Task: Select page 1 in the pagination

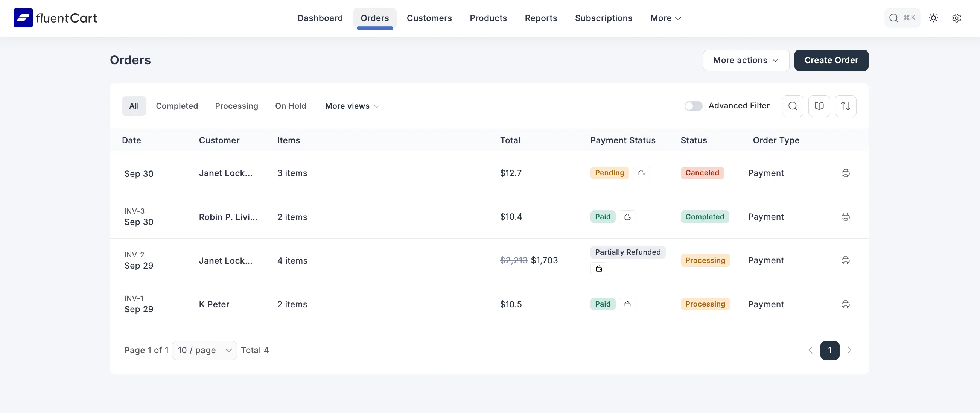Action: tap(830, 350)
